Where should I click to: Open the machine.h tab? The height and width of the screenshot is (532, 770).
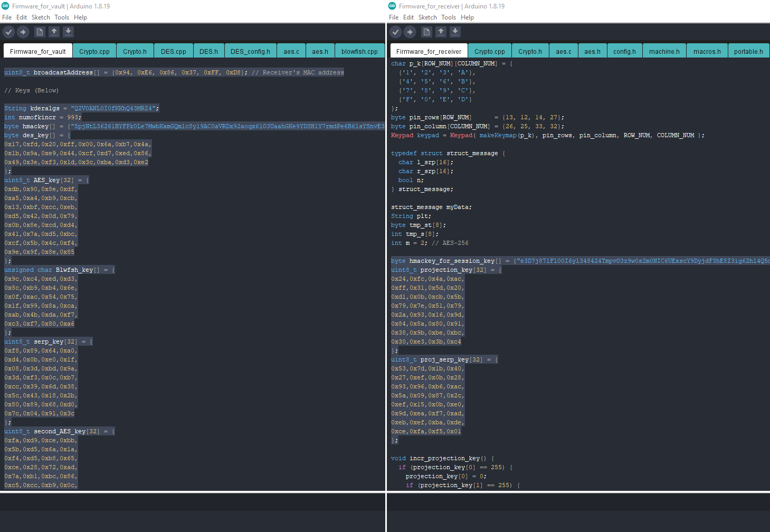[664, 51]
